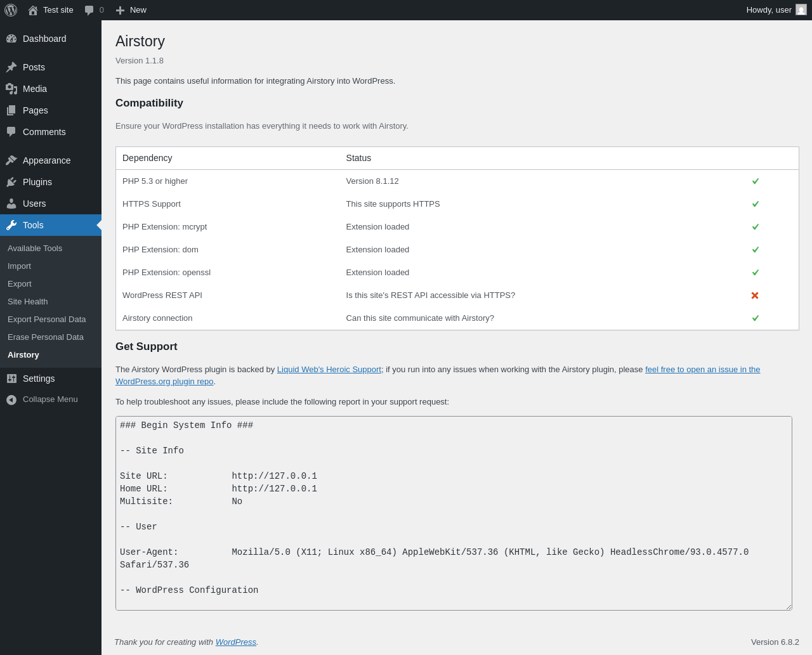Click the Appearance paintbrush icon
Image resolution: width=812 pixels, height=655 pixels.
point(11,160)
